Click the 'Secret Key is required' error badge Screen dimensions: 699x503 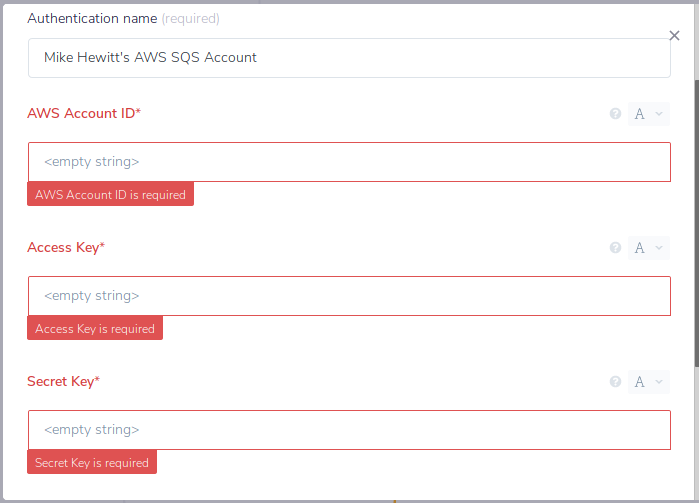pyautogui.click(x=92, y=463)
